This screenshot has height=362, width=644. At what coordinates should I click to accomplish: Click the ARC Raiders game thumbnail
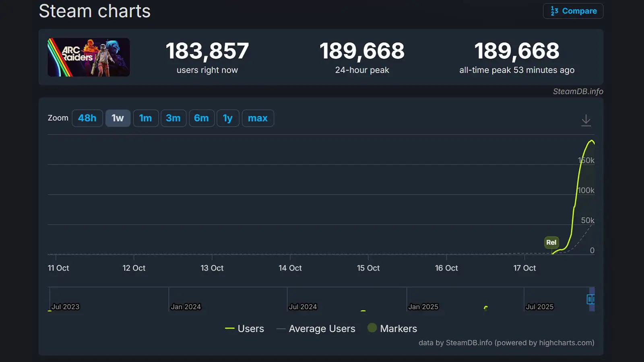tap(89, 57)
